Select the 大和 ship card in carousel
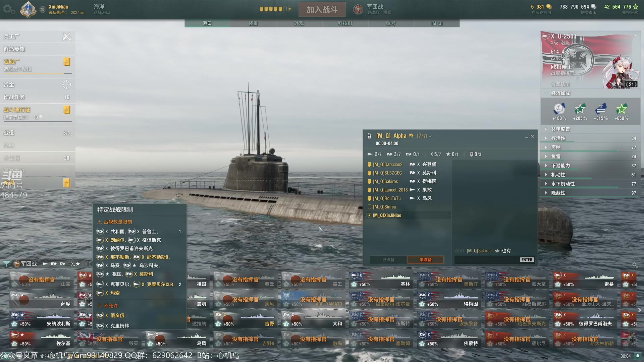Viewport: 644px width, 362px height. pyautogui.click(x=313, y=319)
